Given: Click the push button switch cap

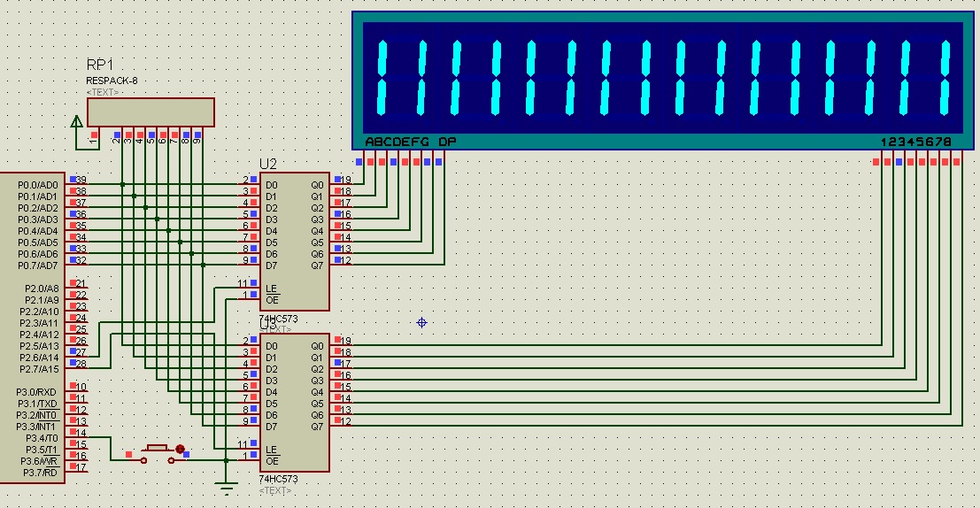Looking at the screenshot, I should [157, 448].
